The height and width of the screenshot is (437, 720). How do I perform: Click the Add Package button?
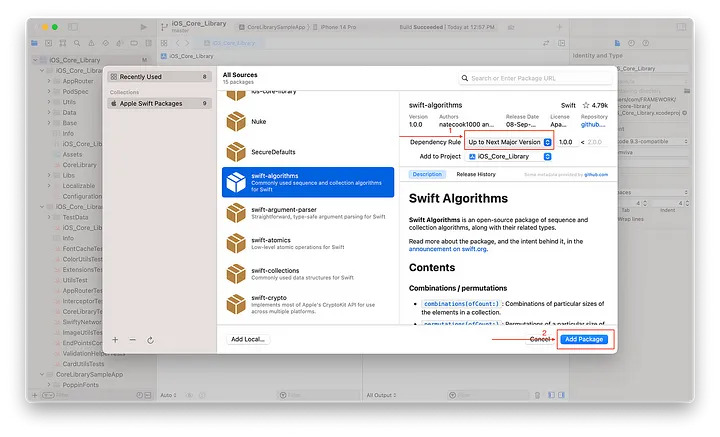pyautogui.click(x=583, y=339)
